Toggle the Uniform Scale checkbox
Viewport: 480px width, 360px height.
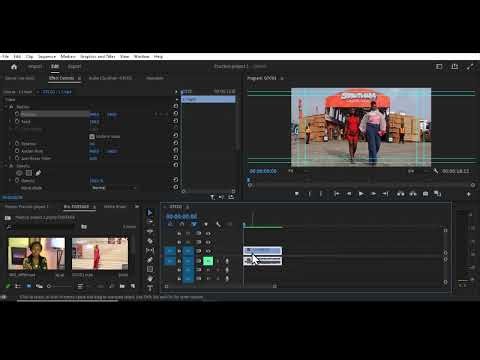coord(92,136)
